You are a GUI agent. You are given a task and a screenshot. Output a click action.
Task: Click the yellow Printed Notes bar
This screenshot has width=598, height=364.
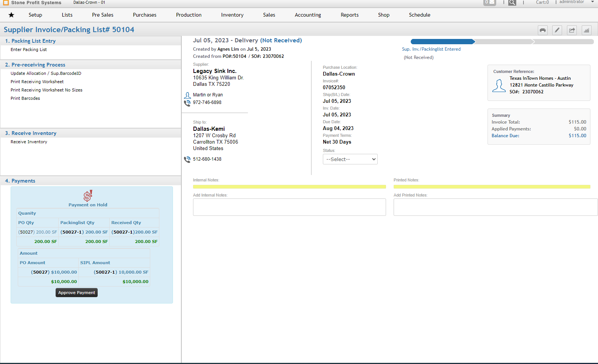(492, 187)
